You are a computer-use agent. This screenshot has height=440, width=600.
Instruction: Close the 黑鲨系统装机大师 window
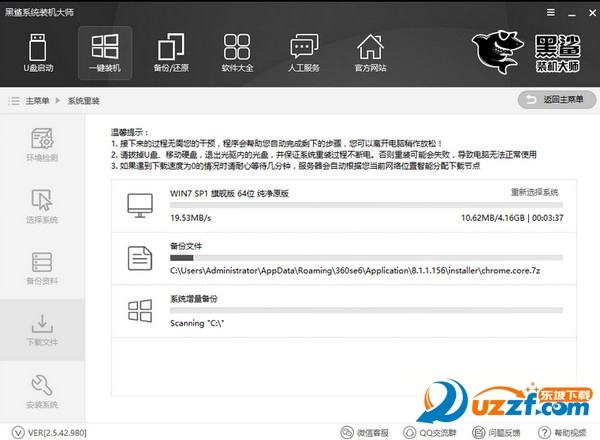[x=592, y=13]
